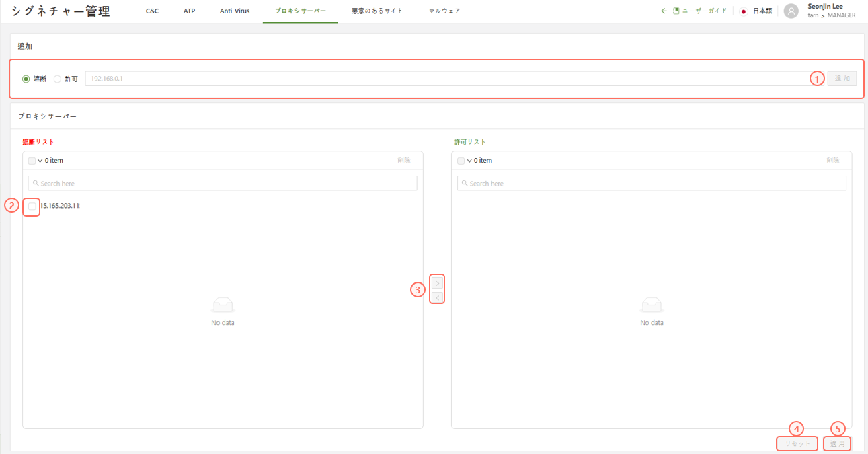Switch to the Anti-Virus tab
The image size is (868, 454).
pos(235,11)
